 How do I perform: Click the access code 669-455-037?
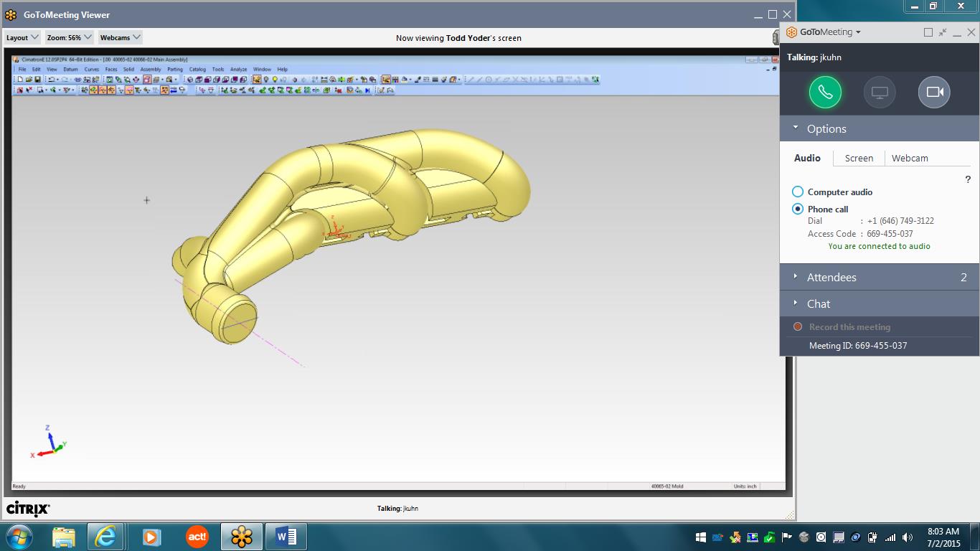click(890, 234)
